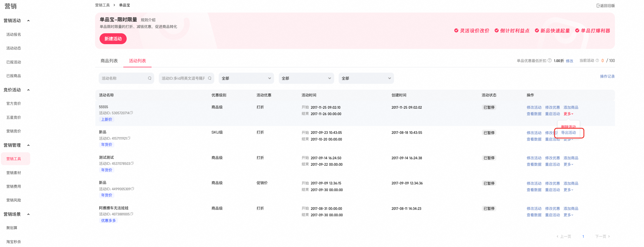Screen dimensions: 644x247
Task: Copy activity ID 4537078503 icon
Action: click(132, 163)
